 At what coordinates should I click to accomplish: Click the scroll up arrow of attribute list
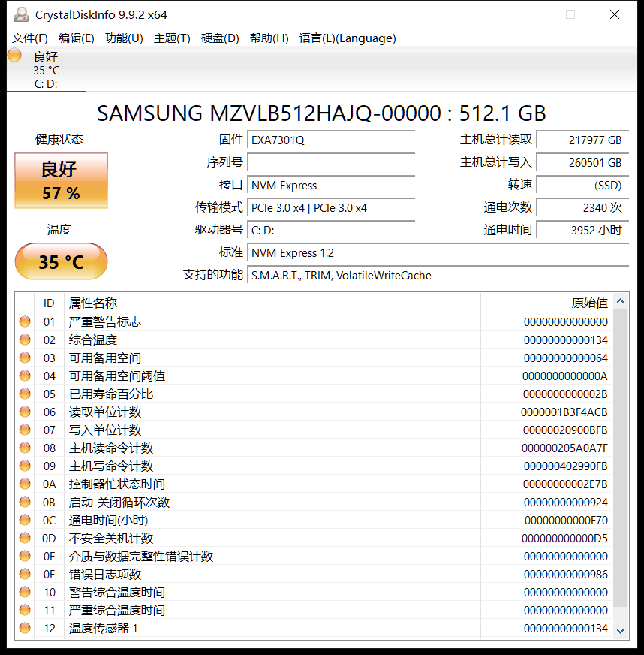point(620,301)
